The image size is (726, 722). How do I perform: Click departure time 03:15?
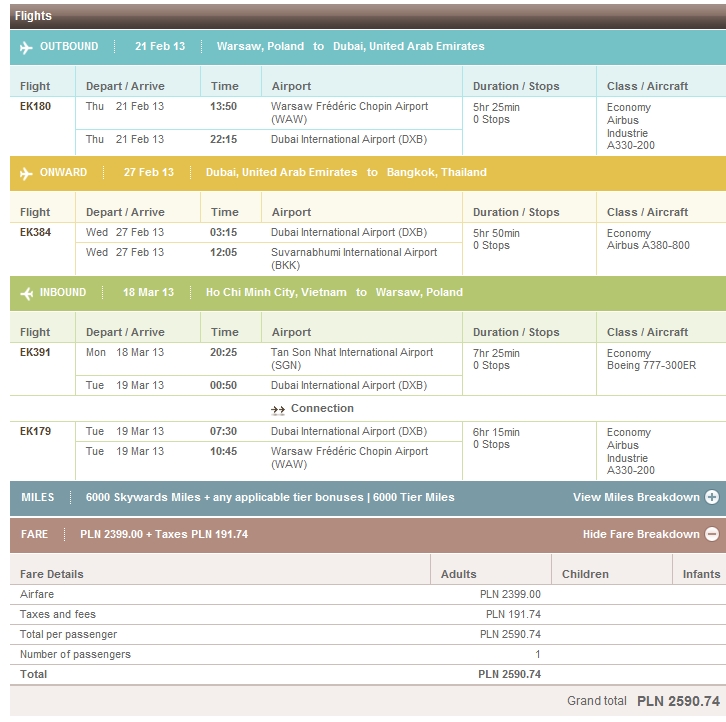[223, 232]
